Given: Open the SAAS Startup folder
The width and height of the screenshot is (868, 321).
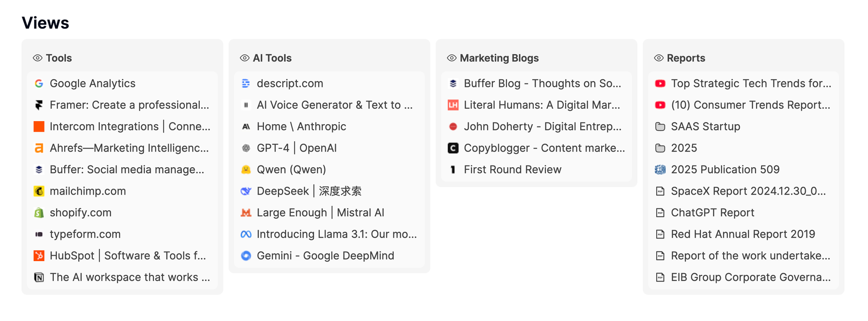Looking at the screenshot, I should click(705, 127).
